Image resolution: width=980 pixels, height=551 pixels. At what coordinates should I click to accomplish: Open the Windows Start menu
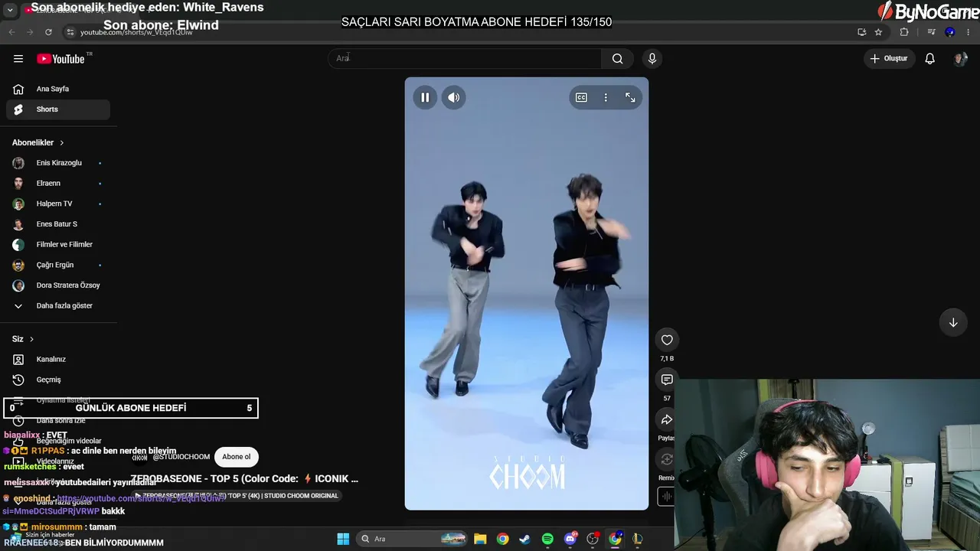point(343,539)
